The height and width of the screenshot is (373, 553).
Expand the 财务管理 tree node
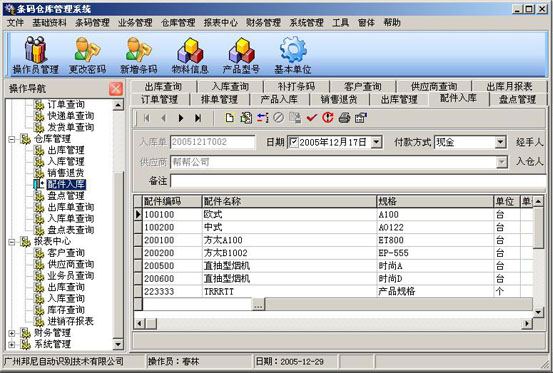point(12,333)
